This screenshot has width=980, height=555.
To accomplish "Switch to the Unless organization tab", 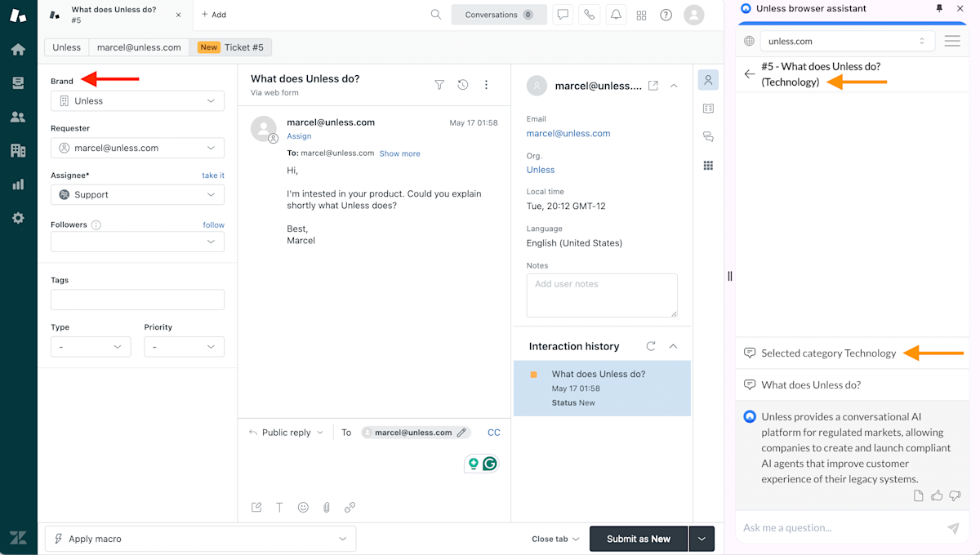I will [x=67, y=47].
